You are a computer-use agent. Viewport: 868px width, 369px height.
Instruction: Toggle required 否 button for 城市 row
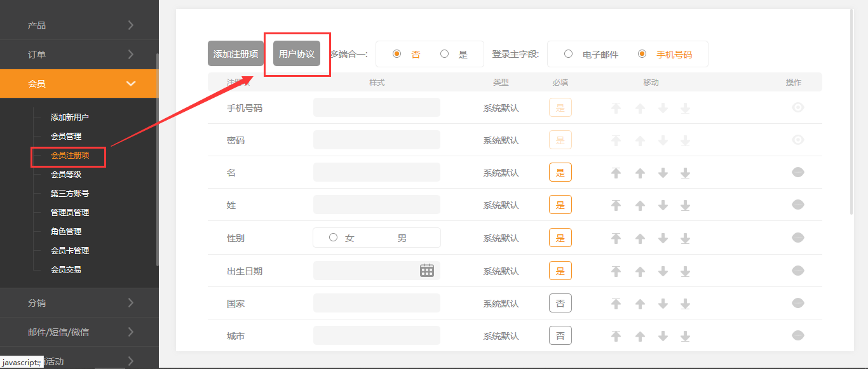(560, 335)
